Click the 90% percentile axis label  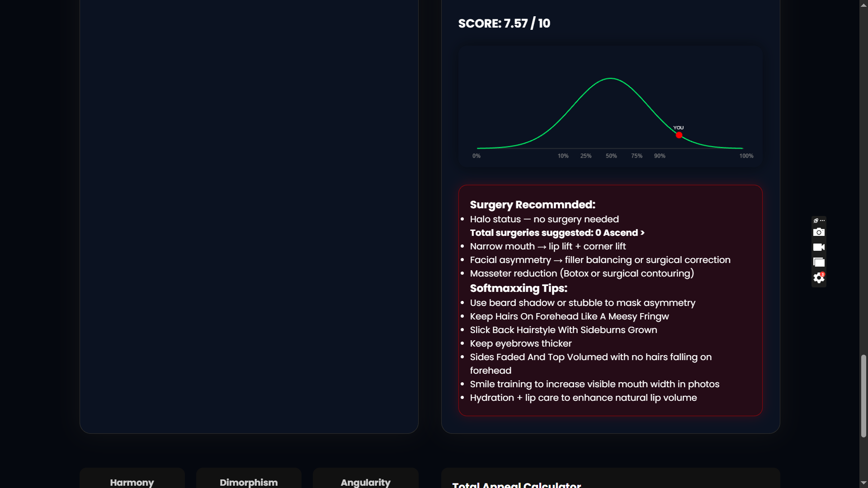[660, 156]
